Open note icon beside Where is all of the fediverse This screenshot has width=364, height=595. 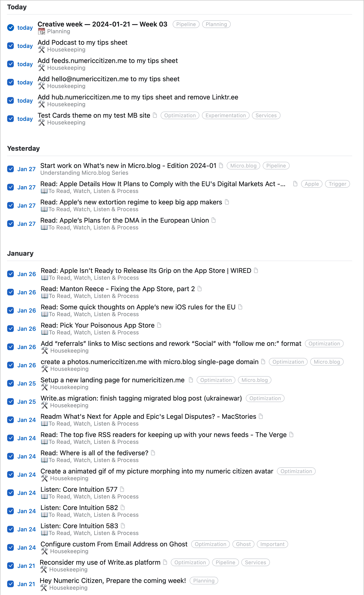coord(153,453)
